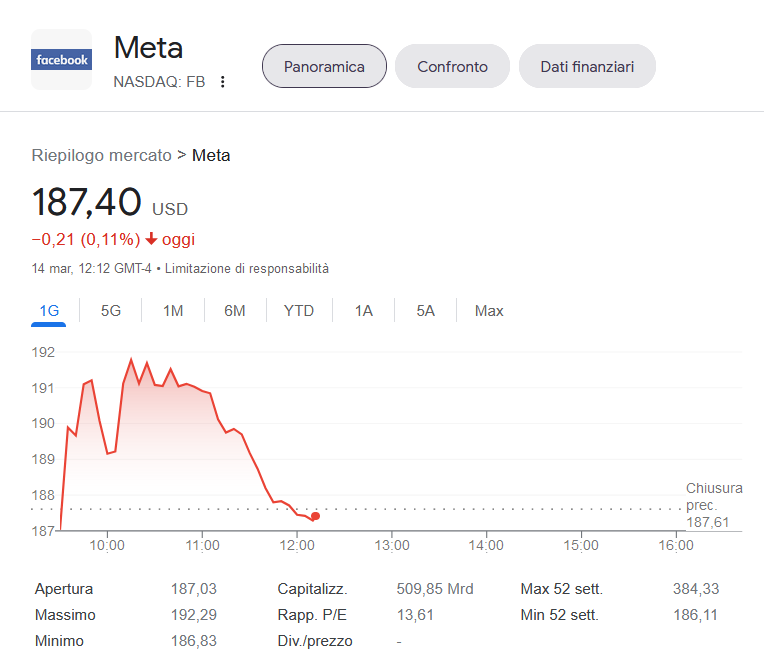This screenshot has width=764, height=665.
Task: Switch chart to 1A range
Action: tap(363, 311)
